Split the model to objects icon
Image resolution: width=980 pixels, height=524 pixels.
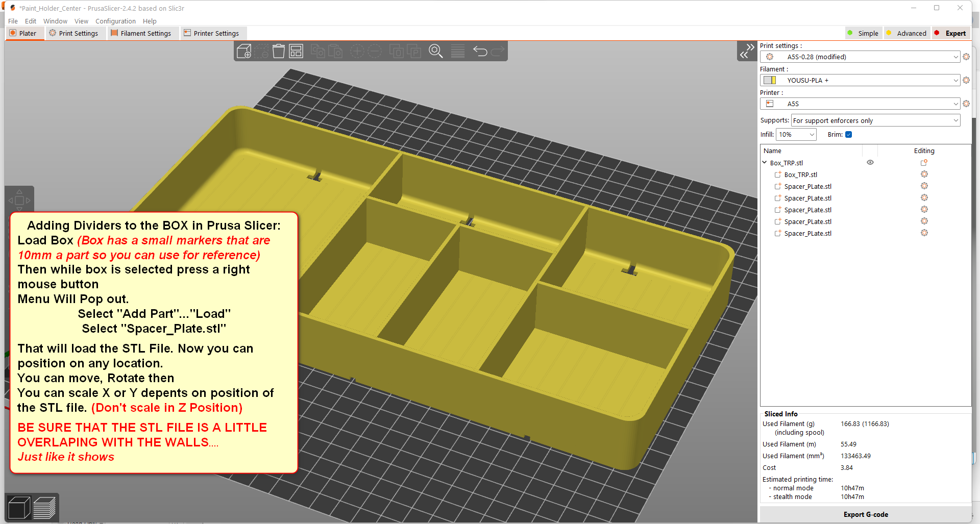tap(397, 51)
